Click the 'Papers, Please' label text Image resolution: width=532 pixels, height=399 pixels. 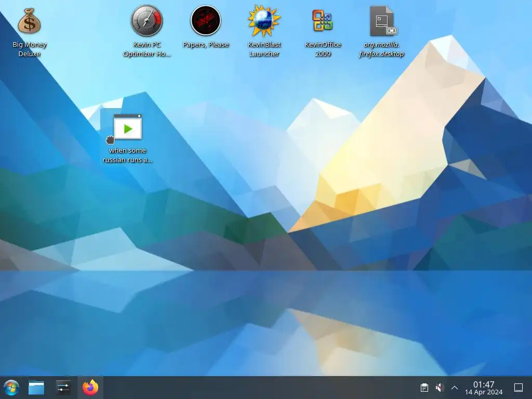[206, 45]
